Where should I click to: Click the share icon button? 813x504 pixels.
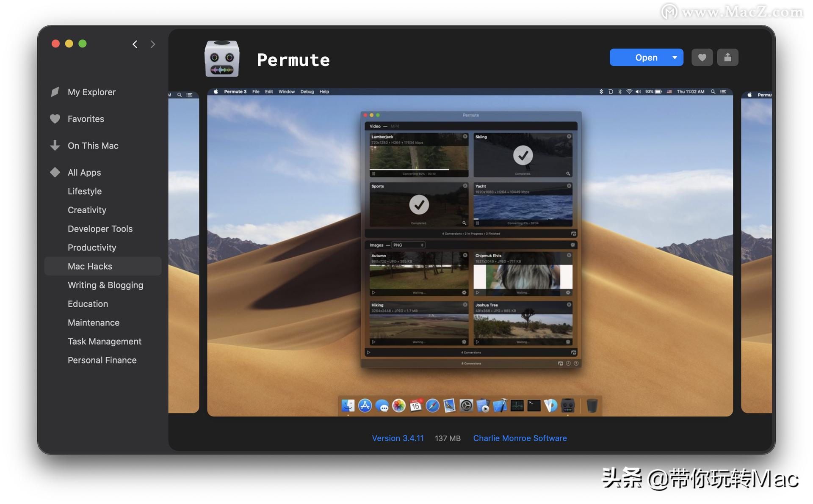pyautogui.click(x=727, y=58)
